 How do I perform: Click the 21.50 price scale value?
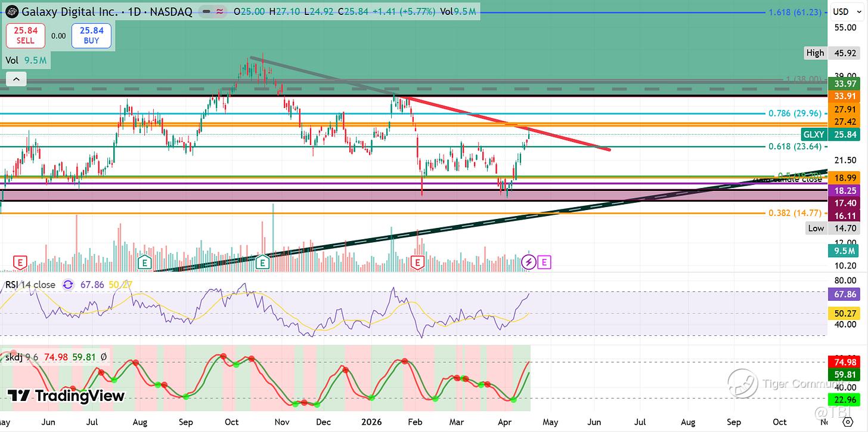pyautogui.click(x=845, y=161)
